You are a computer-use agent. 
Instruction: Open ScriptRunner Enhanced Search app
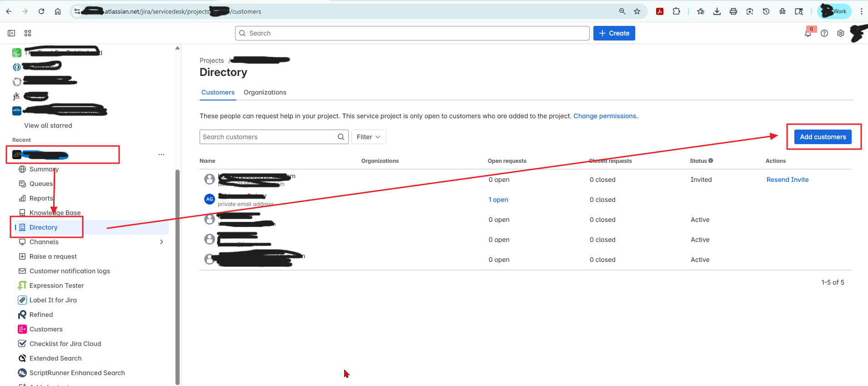point(77,373)
